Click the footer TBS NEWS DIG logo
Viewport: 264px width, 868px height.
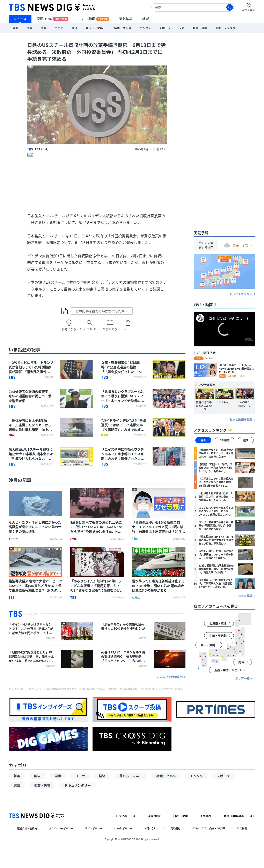click(36, 815)
